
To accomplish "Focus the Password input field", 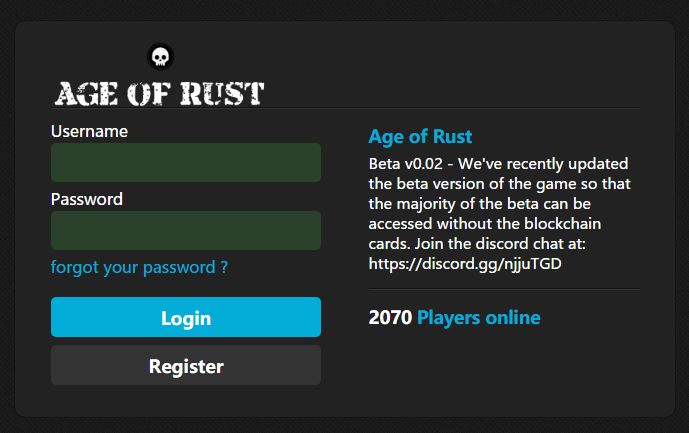I will point(186,230).
